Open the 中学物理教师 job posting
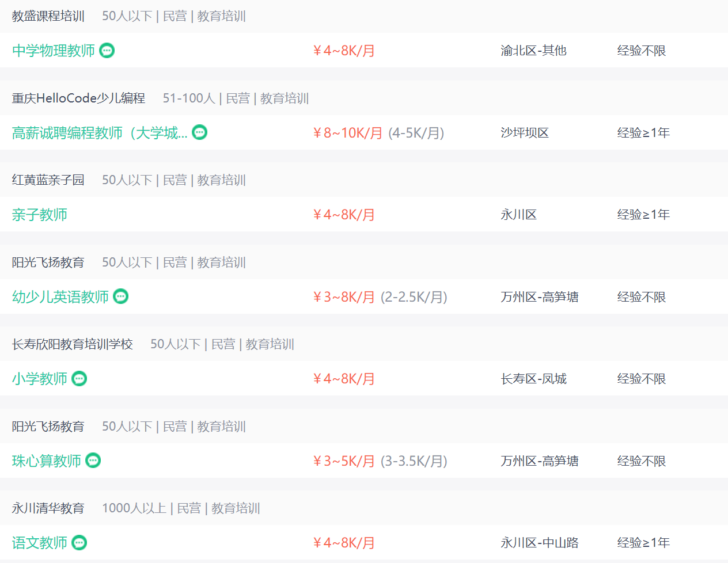Screen dimensions: 728x563 [54, 51]
